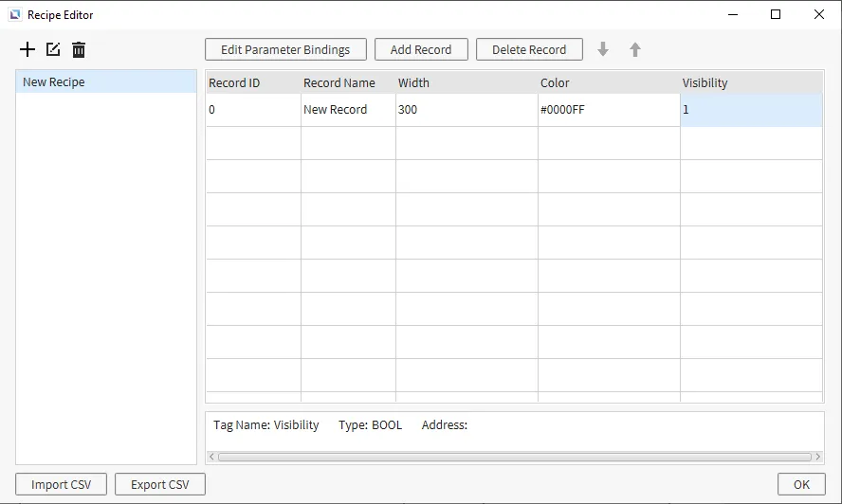Delete recipe using trash can icon
The image size is (842, 504).
pyautogui.click(x=79, y=49)
